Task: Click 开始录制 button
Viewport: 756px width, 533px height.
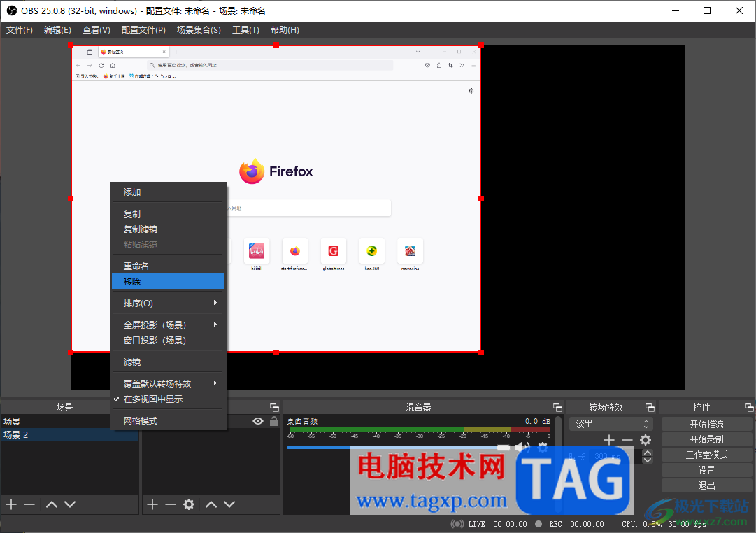Action: 706,439
